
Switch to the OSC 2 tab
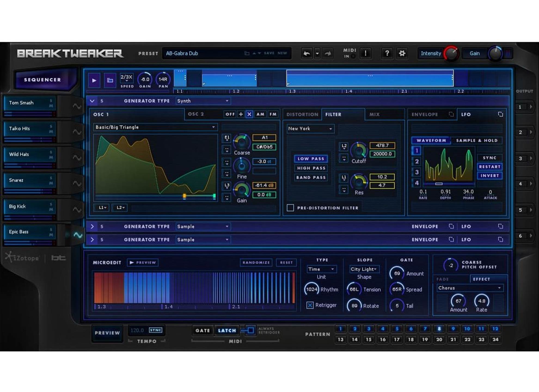pos(196,114)
